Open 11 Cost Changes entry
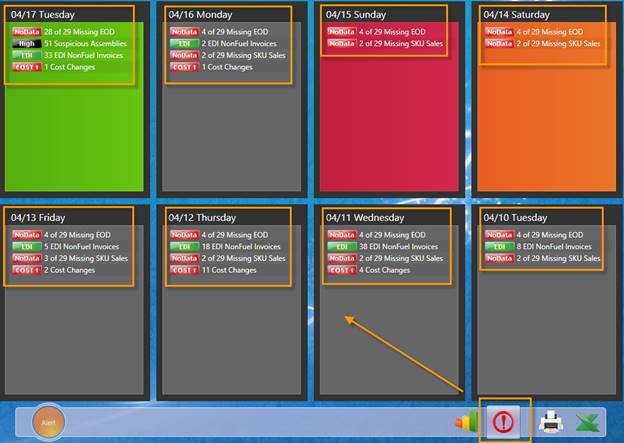This screenshot has height=443, width=624. pyautogui.click(x=230, y=270)
